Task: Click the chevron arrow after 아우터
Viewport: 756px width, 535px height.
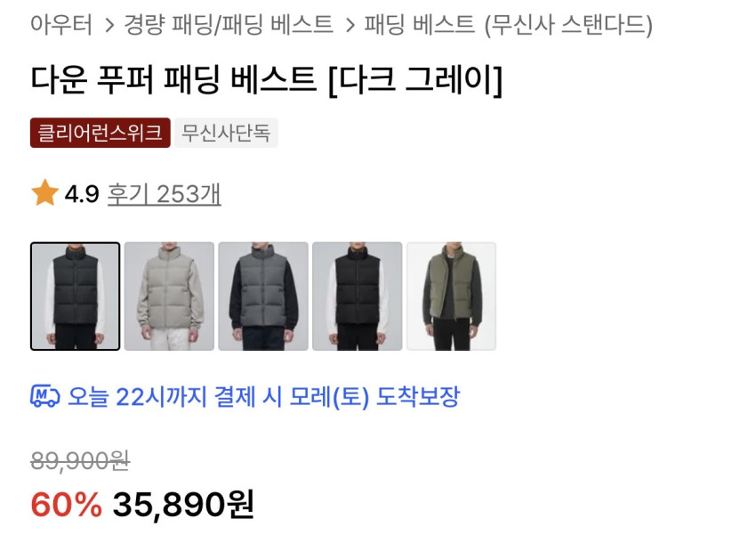Action: point(109,25)
